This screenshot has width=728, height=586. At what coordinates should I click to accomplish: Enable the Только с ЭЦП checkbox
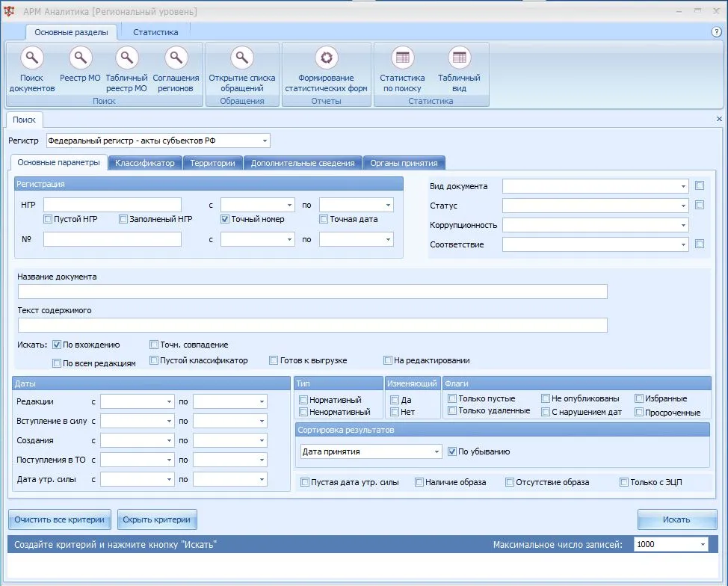[x=624, y=482]
